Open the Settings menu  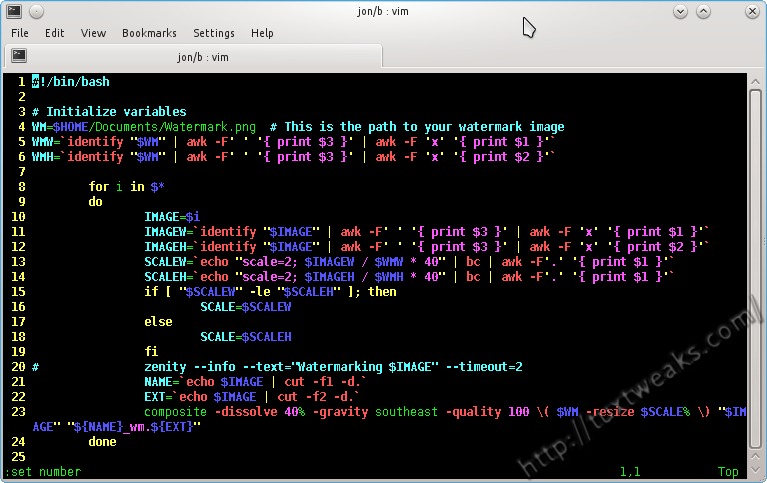pos(214,33)
